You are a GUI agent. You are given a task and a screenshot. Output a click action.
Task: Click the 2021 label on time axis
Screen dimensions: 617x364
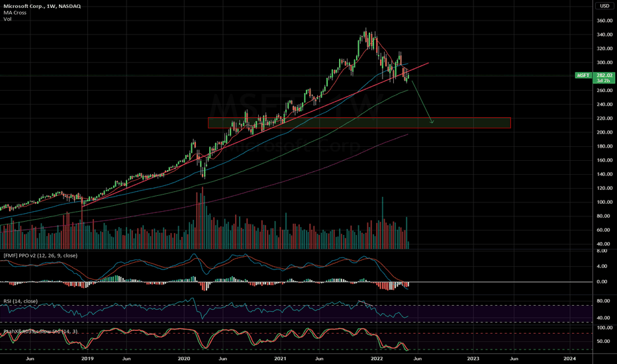[x=280, y=359]
